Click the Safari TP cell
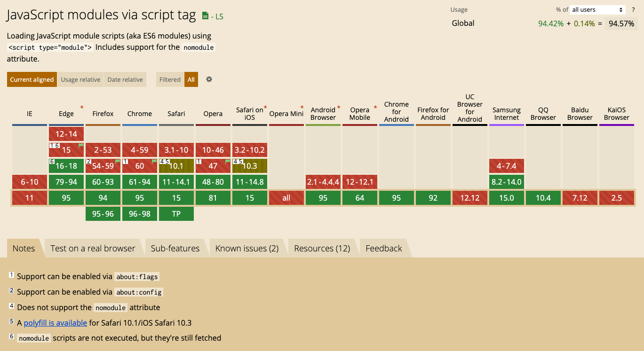Viewport: 644px width, 351px height. click(x=176, y=214)
